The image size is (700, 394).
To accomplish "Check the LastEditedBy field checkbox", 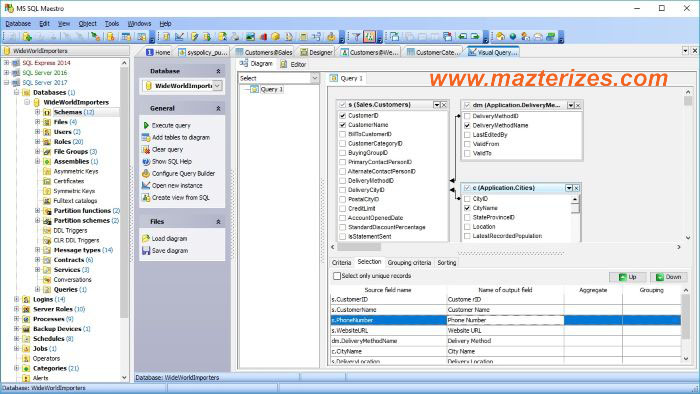I will (x=467, y=135).
